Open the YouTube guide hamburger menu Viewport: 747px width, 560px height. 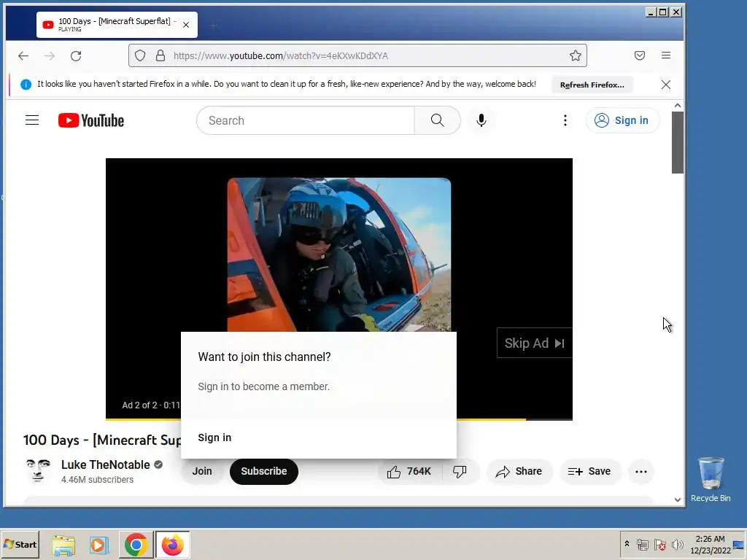pyautogui.click(x=32, y=120)
